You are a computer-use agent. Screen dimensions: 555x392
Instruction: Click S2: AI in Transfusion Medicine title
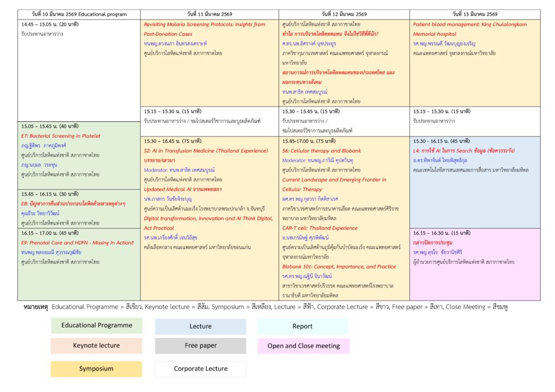[x=206, y=151]
